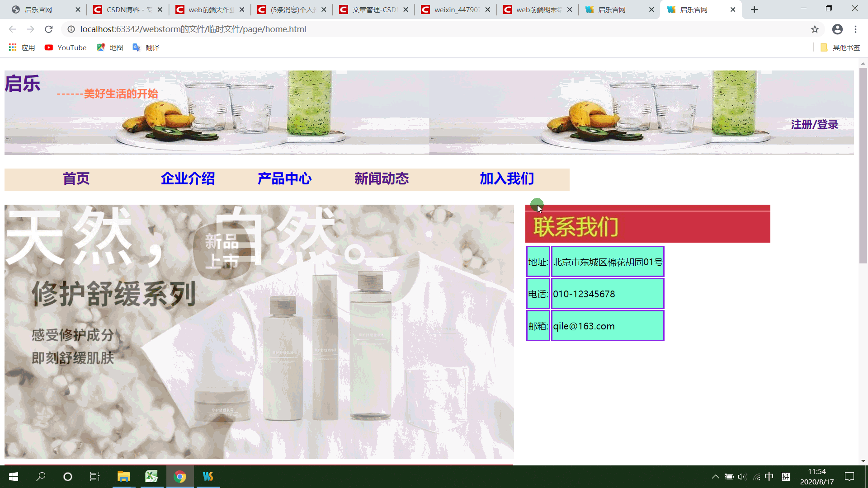Click the search taskbar icon

(x=40, y=477)
